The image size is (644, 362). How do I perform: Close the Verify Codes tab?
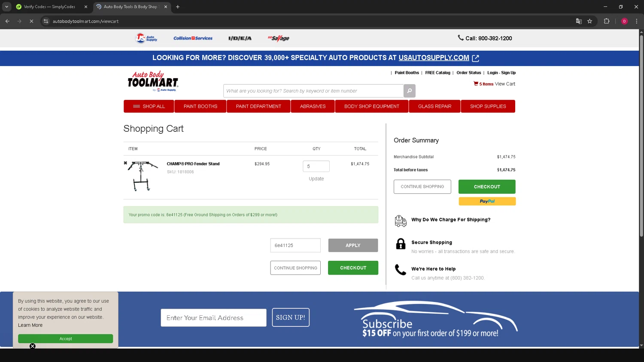(x=86, y=7)
